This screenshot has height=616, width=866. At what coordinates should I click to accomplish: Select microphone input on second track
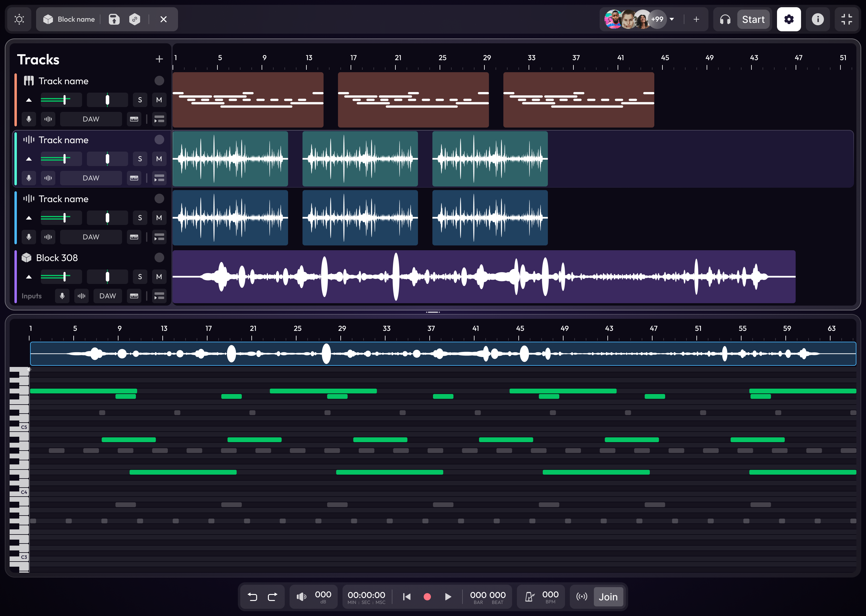(x=29, y=178)
